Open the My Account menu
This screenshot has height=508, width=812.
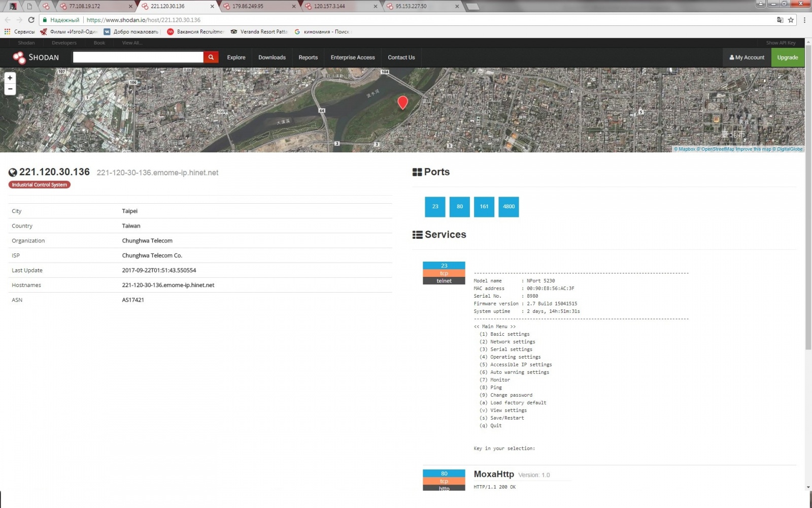point(747,57)
